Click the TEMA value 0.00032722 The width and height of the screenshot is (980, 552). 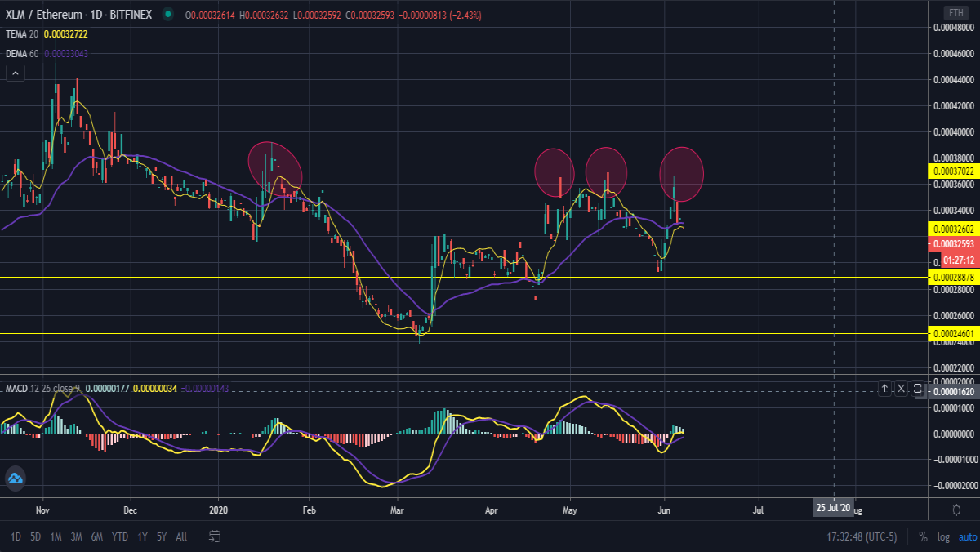tap(65, 34)
